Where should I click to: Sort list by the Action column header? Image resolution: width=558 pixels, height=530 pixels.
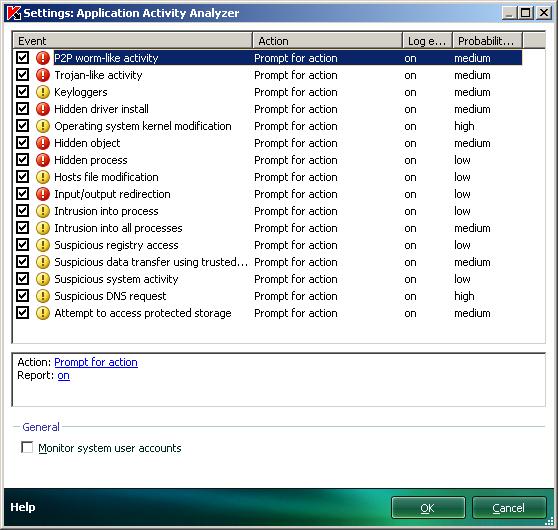pyautogui.click(x=327, y=41)
